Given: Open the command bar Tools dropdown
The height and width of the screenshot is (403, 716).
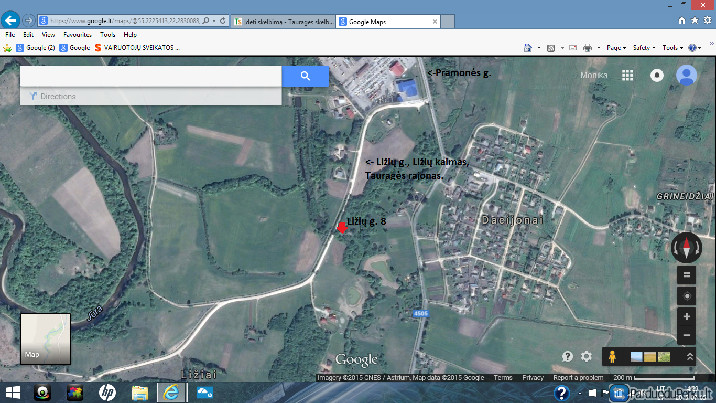Looking at the screenshot, I should pyautogui.click(x=673, y=47).
